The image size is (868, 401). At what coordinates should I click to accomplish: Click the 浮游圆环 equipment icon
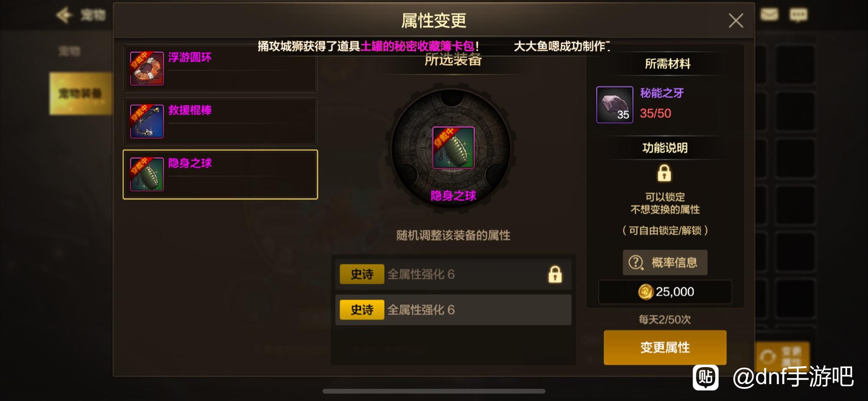coord(147,68)
